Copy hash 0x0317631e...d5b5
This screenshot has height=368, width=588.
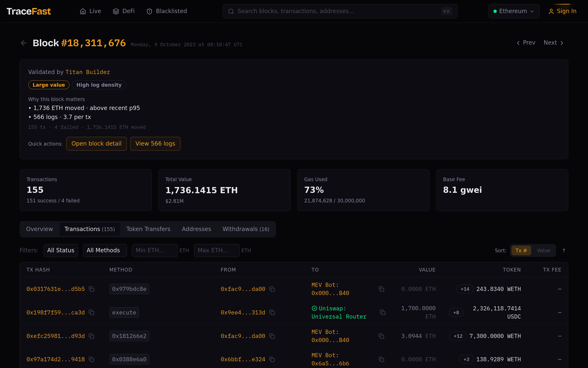[92, 289]
